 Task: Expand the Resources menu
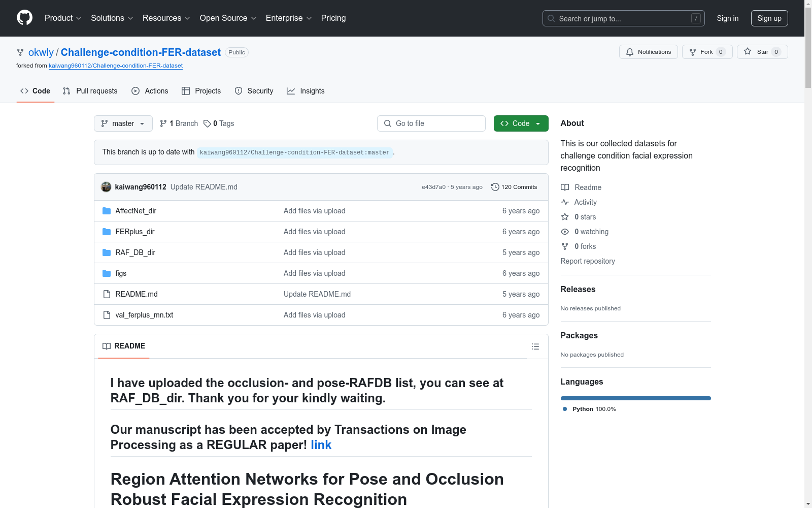pos(166,18)
